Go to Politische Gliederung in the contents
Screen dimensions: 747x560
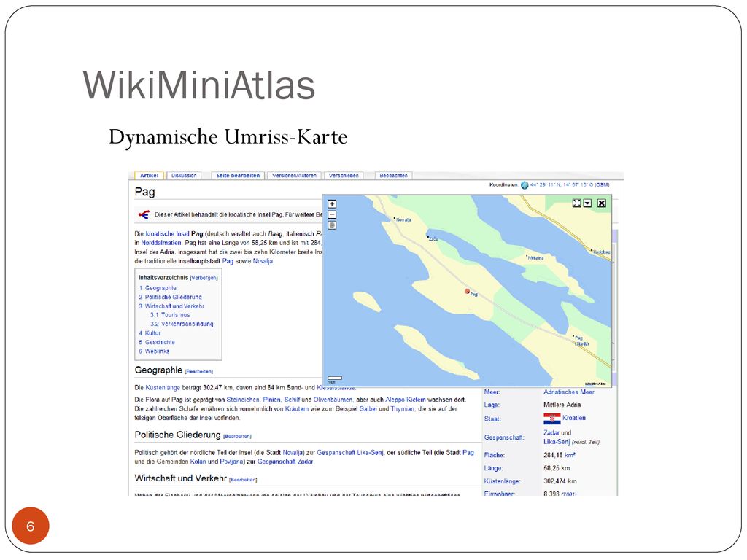pyautogui.click(x=174, y=297)
